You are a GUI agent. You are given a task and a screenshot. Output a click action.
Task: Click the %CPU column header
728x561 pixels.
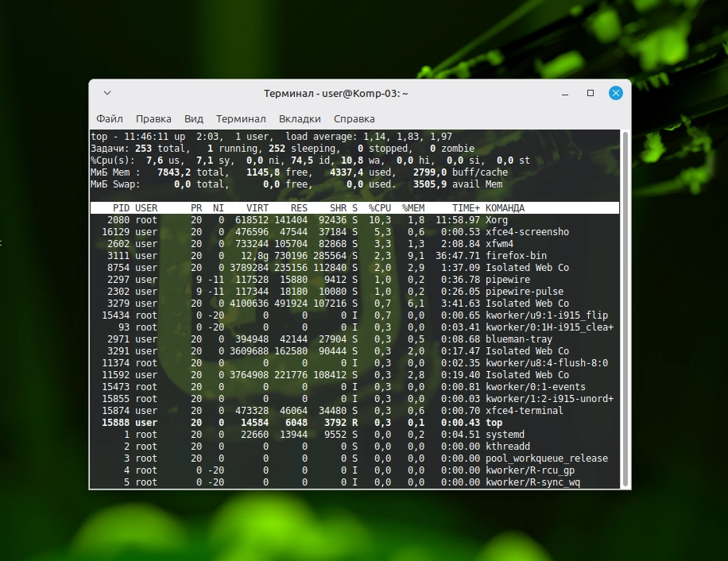pyautogui.click(x=380, y=208)
